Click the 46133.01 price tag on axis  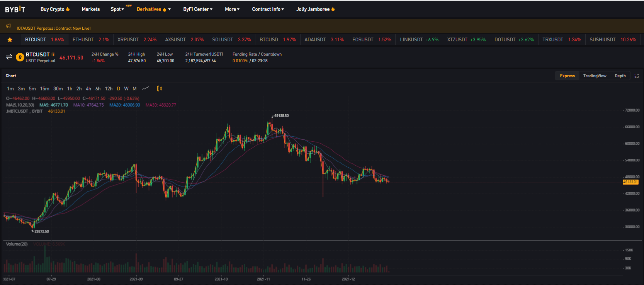point(630,182)
